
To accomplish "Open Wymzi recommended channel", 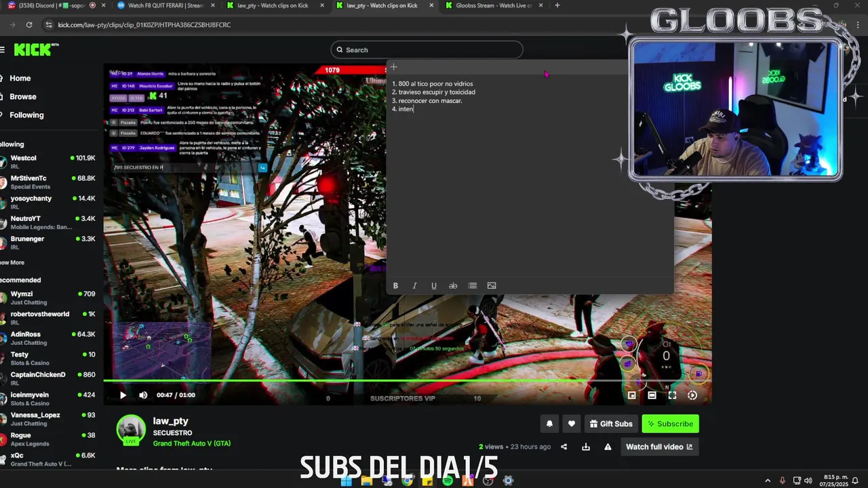I will point(49,298).
